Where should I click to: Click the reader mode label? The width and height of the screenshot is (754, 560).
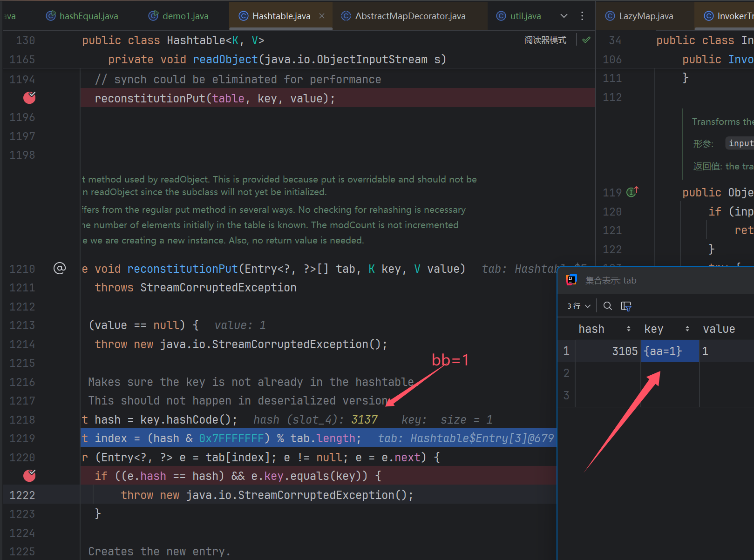pos(545,40)
